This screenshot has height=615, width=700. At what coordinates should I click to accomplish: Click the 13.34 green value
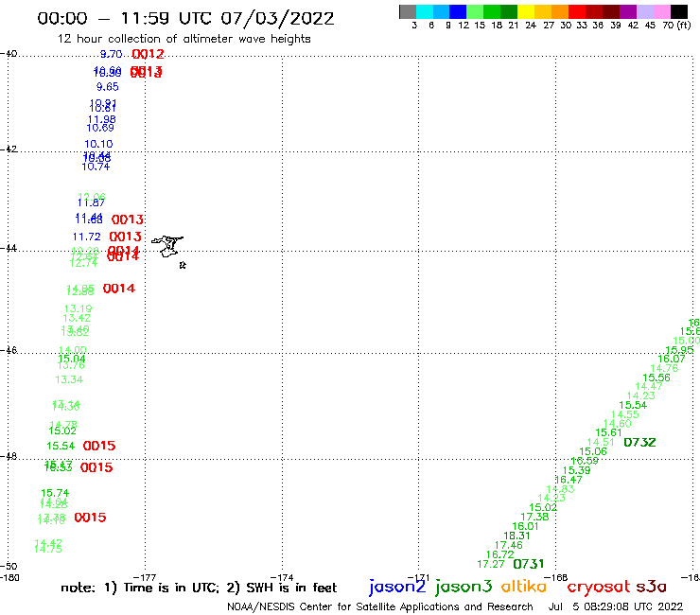pyautogui.click(x=69, y=379)
